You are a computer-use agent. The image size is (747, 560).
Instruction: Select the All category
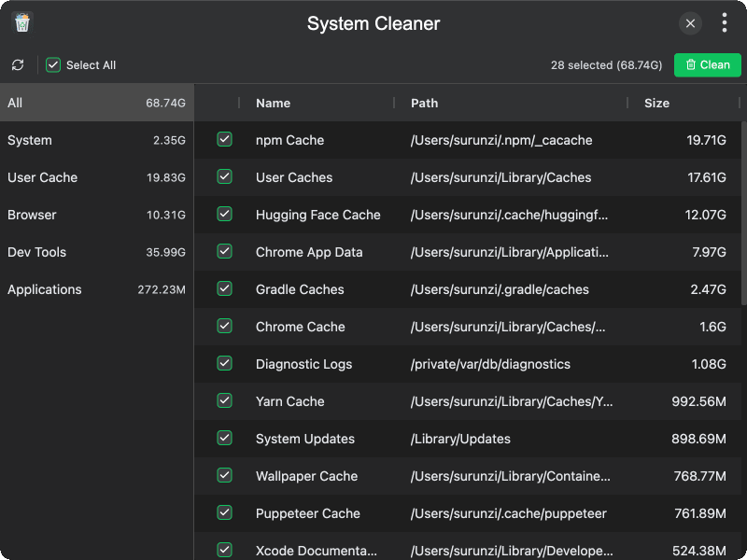point(97,103)
